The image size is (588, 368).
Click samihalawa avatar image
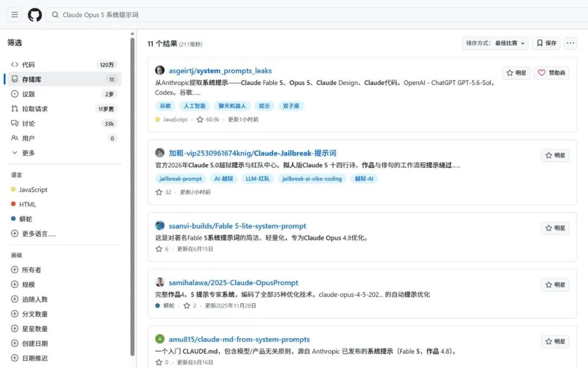pyautogui.click(x=160, y=282)
